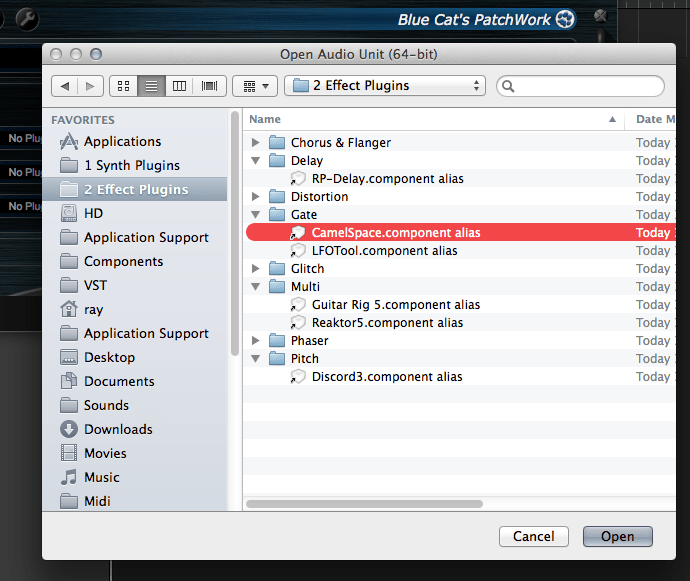The image size is (690, 581).
Task: Sort by the Name column header
Action: [430, 119]
